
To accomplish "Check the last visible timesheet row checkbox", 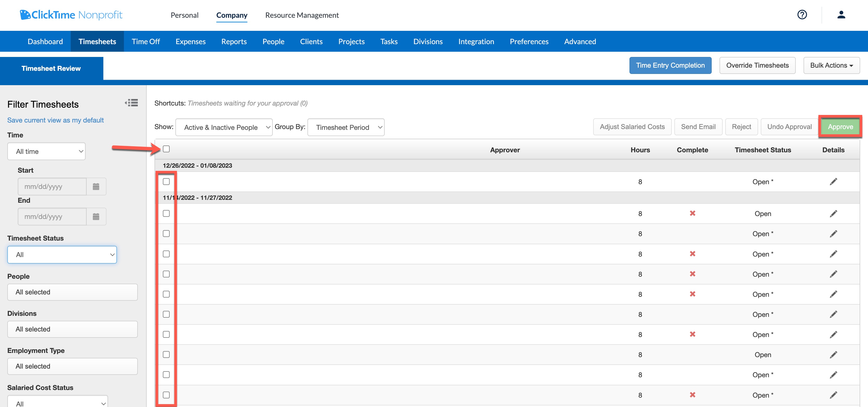I will click(166, 395).
